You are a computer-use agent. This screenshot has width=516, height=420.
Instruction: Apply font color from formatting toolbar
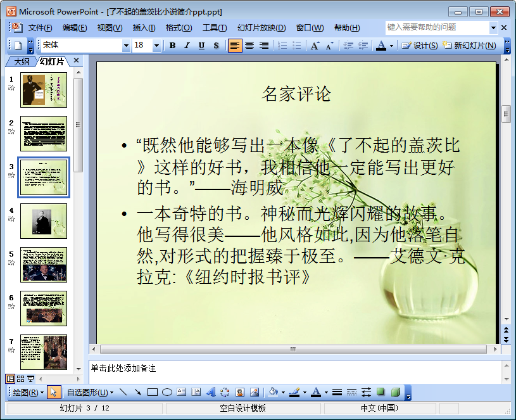[x=381, y=46]
